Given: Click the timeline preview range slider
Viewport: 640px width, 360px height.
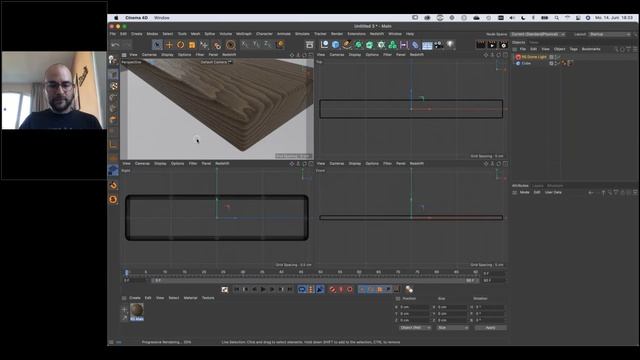Looking at the screenshot, I should point(315,281).
